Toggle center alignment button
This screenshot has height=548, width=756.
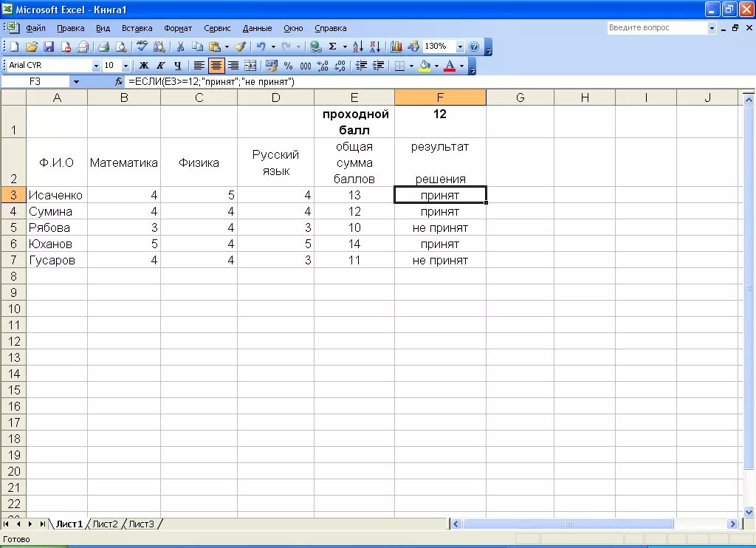pyautogui.click(x=216, y=66)
